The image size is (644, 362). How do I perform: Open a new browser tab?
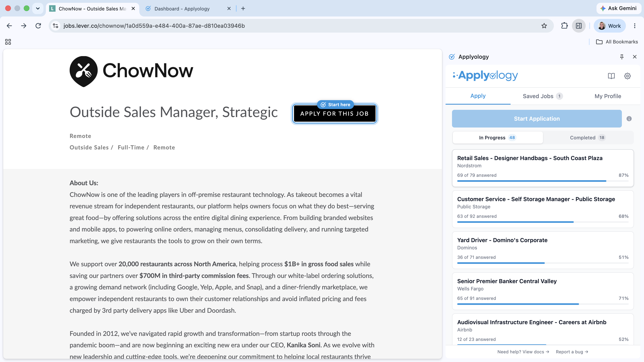[x=243, y=8]
